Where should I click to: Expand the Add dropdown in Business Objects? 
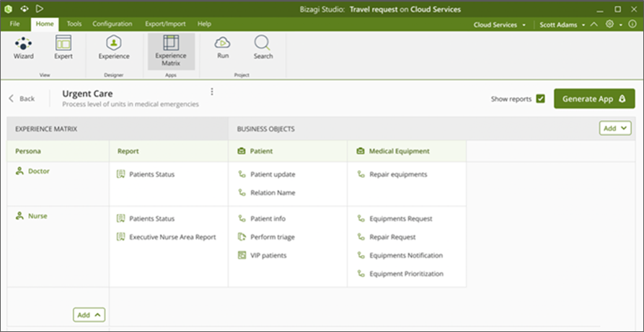point(615,128)
